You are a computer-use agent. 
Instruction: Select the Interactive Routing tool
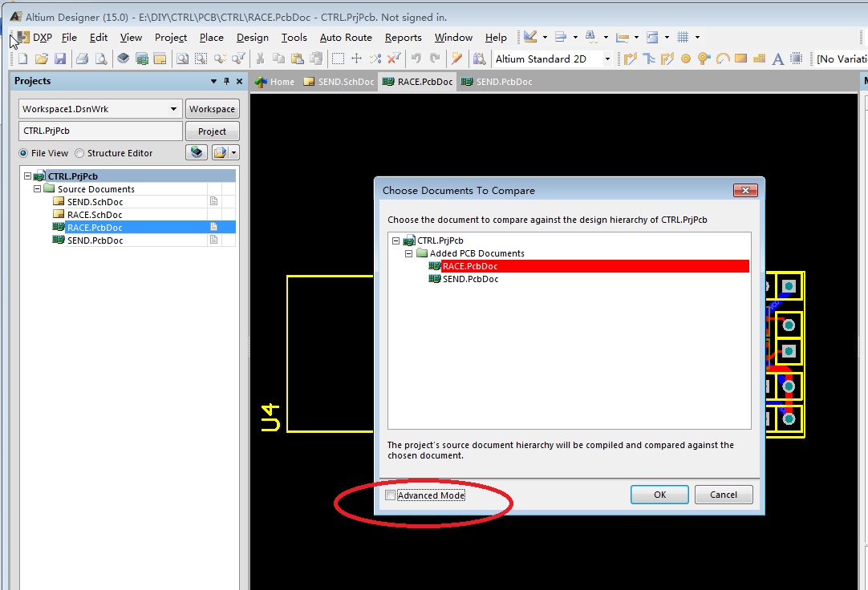tap(630, 59)
